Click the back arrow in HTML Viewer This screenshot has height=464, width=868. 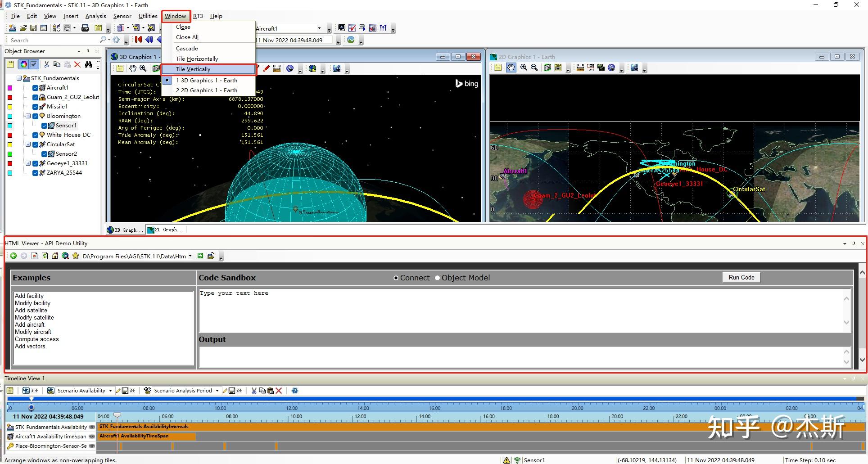point(14,256)
